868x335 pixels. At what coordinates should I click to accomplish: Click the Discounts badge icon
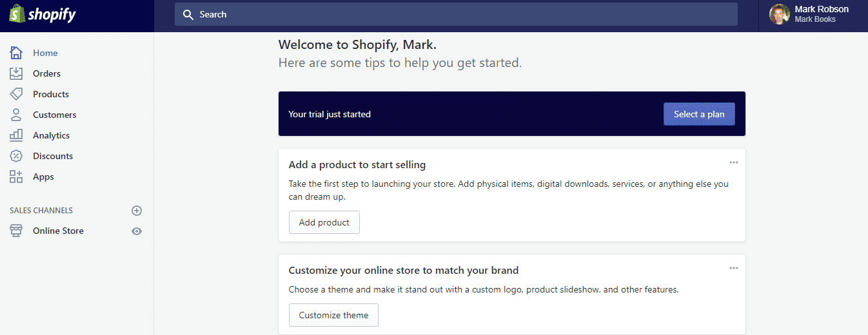tap(16, 156)
